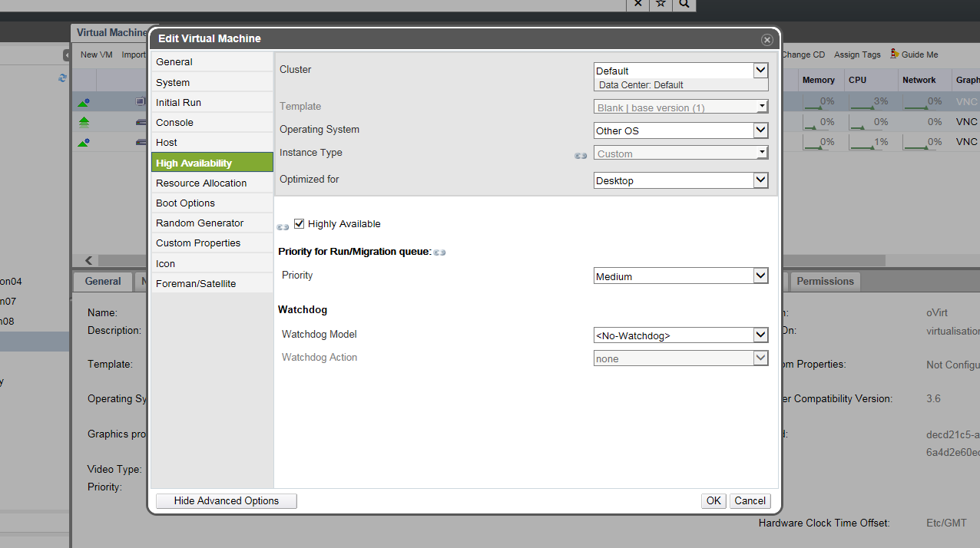
Task: Click the left scroll arrow of VM list
Action: pos(89,261)
